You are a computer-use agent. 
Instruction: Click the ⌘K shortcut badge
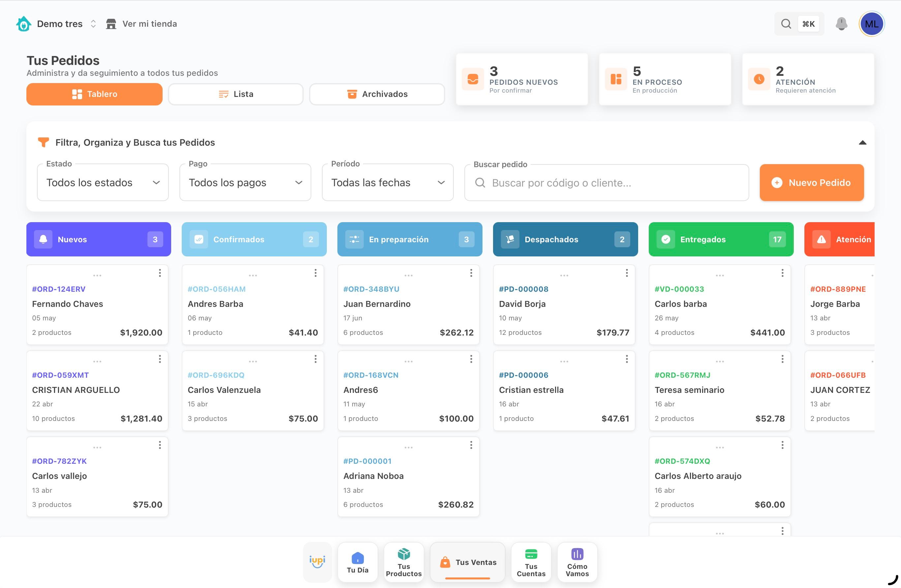pos(808,24)
